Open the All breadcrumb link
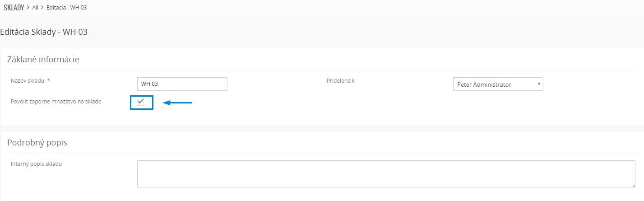Viewport: 644px width, 201px height. [x=35, y=8]
